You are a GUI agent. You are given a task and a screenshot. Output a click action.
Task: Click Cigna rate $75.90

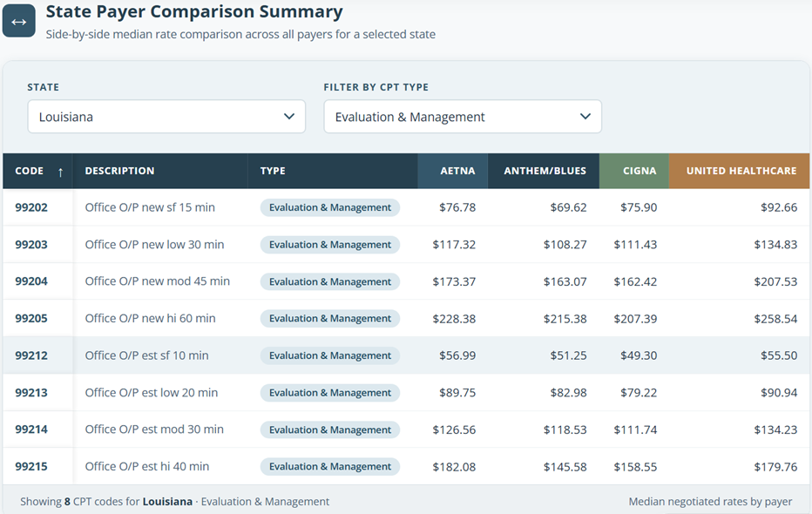[639, 207]
